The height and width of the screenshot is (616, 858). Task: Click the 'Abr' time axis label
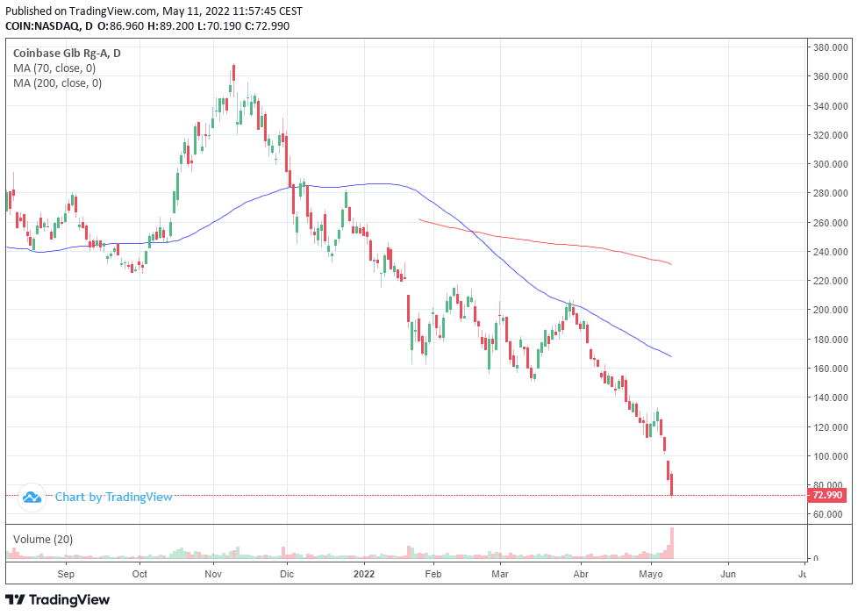point(581,575)
